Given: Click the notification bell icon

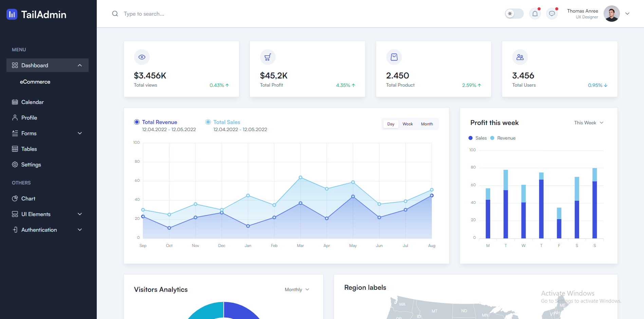Looking at the screenshot, I should point(535,14).
